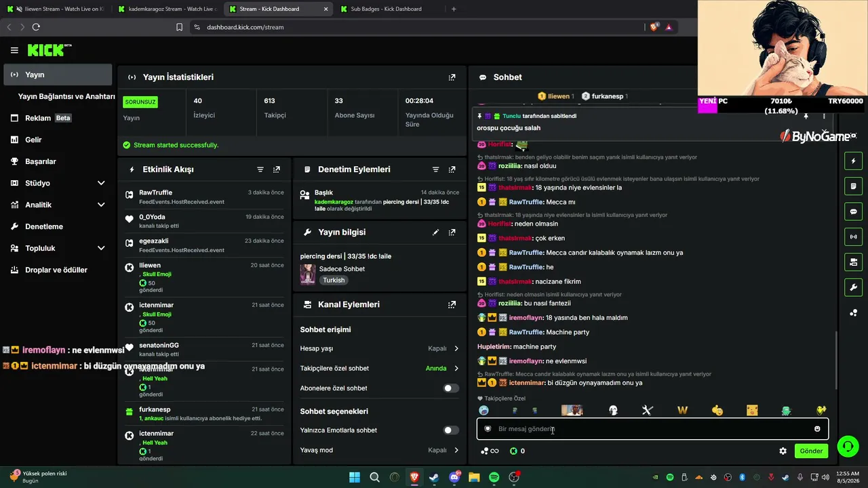Click the furkanesp leaderboard entry
The image size is (868, 488).
[605, 96]
